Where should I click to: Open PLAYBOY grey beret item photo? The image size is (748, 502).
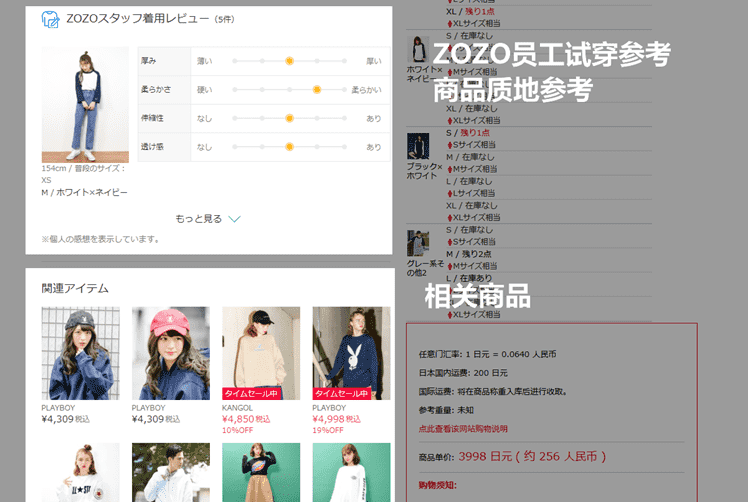click(81, 353)
